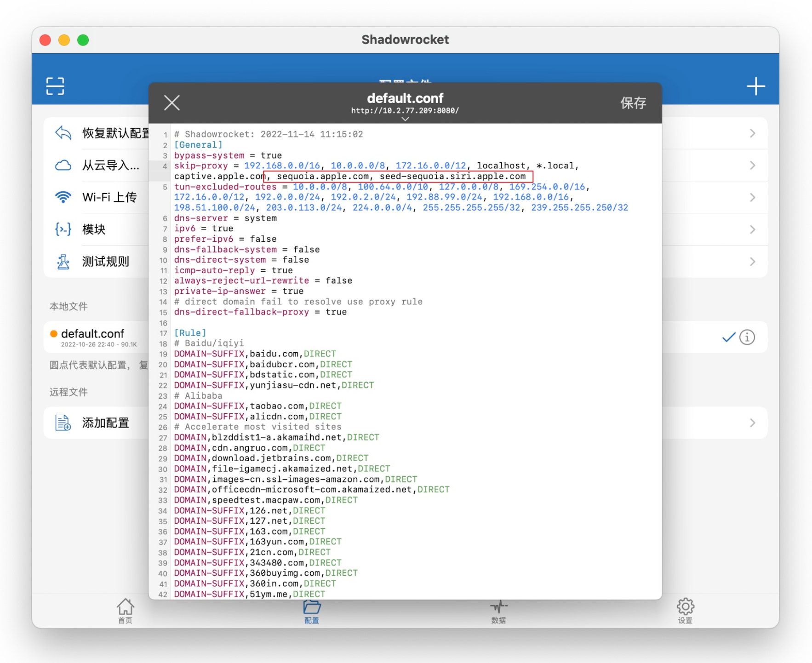This screenshot has width=812, height=663.
Task: Click the Wi-Fi upload icon
Action: click(x=63, y=197)
